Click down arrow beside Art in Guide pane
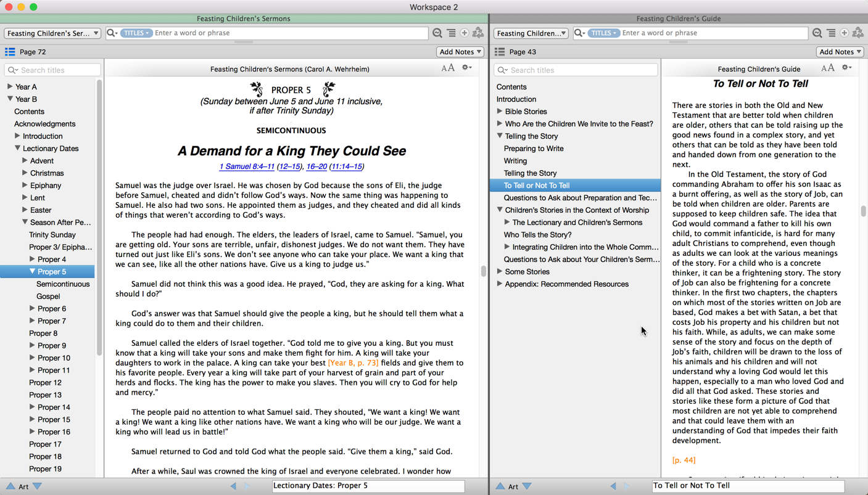Viewport: 868px width, 495px height. coord(527,486)
